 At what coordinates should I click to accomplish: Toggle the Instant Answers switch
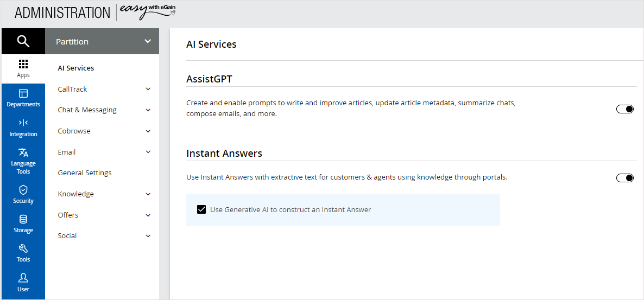pyautogui.click(x=624, y=178)
